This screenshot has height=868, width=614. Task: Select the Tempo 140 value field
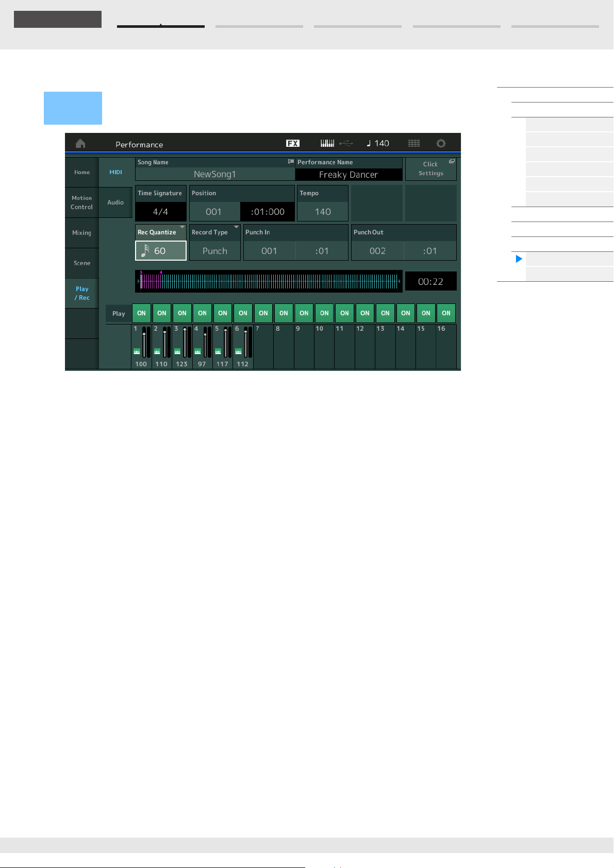[323, 212]
